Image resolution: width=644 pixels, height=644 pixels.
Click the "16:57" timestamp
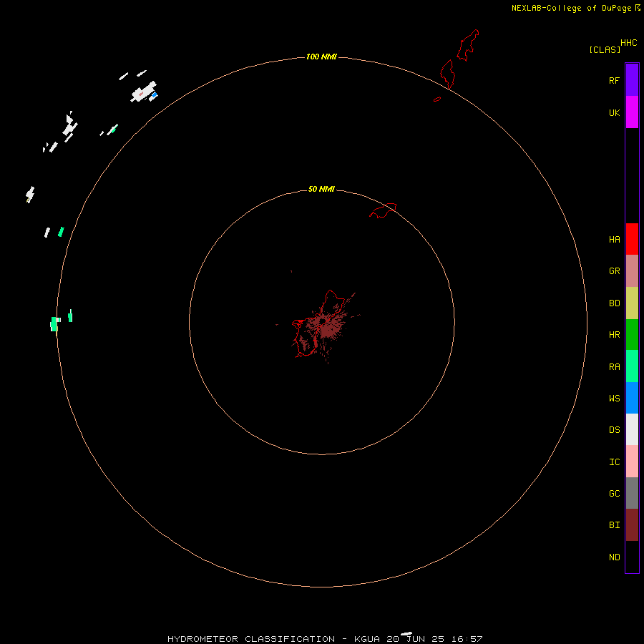(x=467, y=639)
